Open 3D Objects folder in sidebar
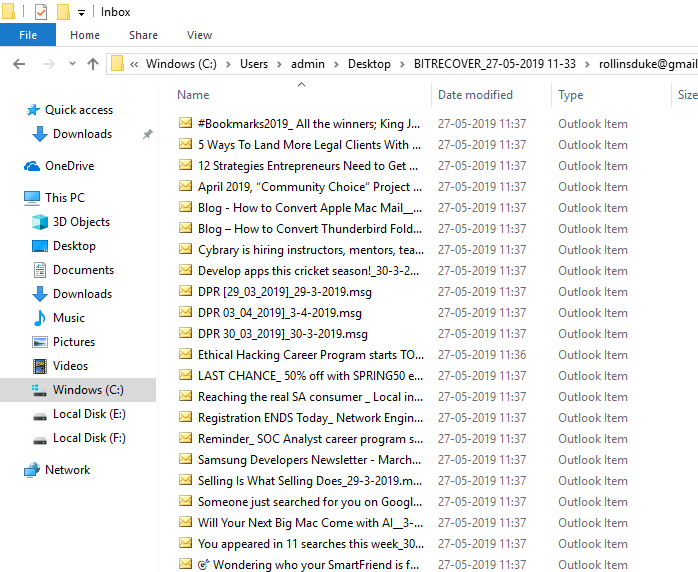The image size is (698, 572). point(81,222)
